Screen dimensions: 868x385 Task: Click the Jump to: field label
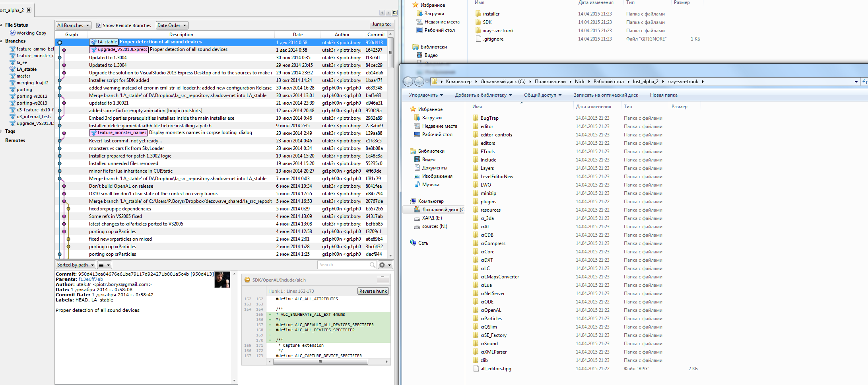coord(381,25)
